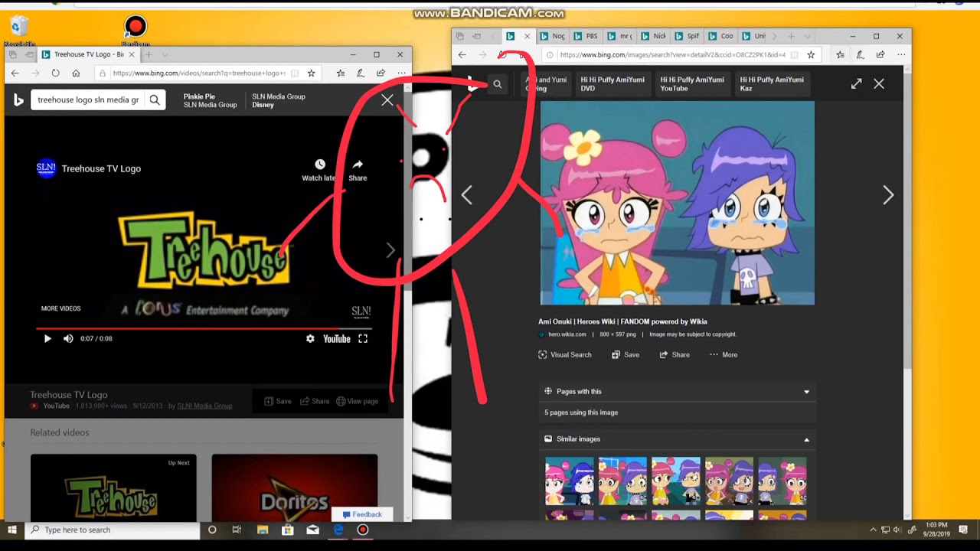Screen dimensions: 980x551
Task: Seek on the red video progress bar
Action: [x=203, y=328]
